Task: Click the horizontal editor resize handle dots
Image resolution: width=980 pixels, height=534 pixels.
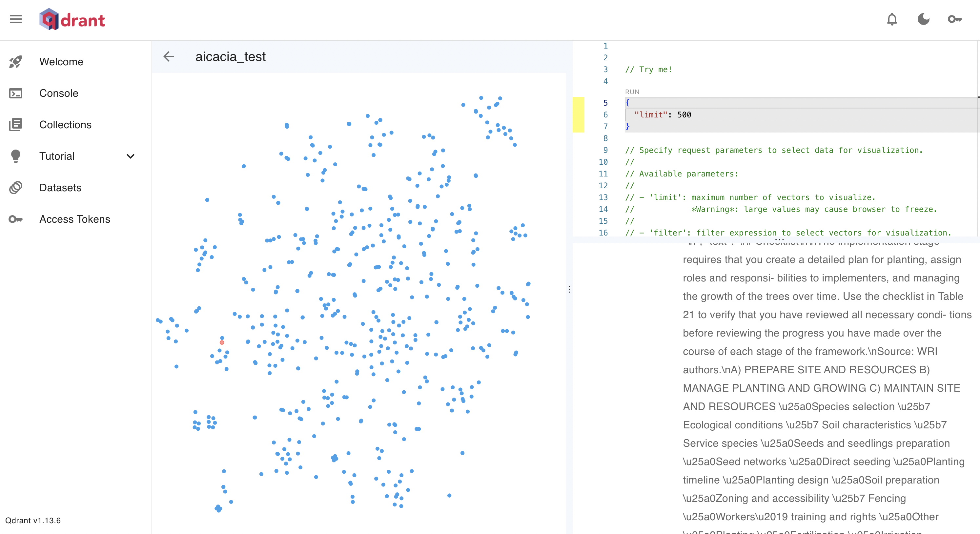Action: [779, 239]
